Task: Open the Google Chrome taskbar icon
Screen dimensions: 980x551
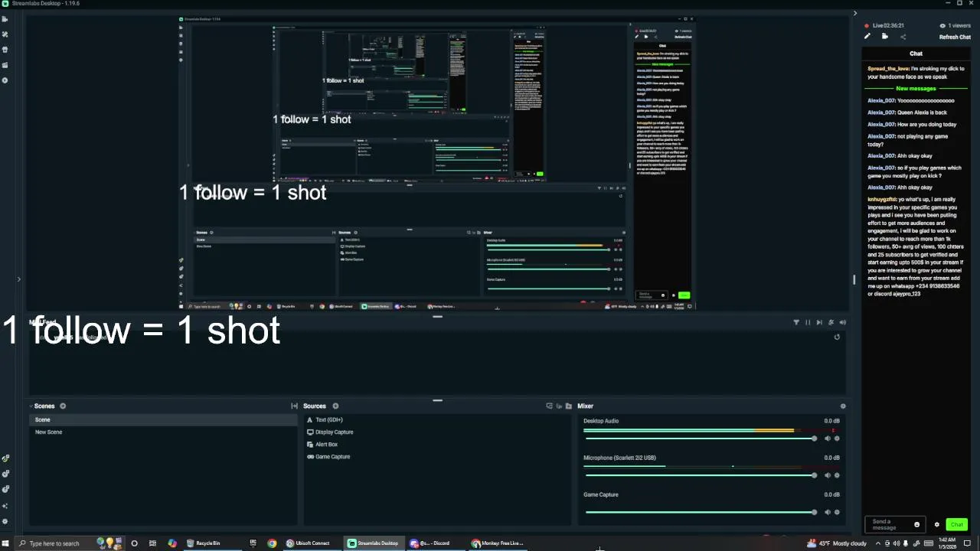Action: [272, 543]
